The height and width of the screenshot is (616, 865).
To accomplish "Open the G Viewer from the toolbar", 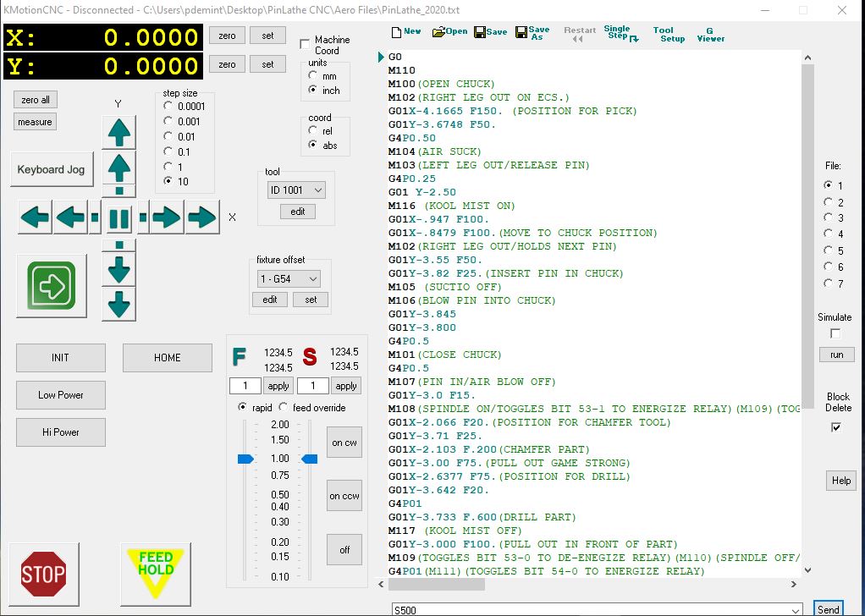I will [710, 34].
